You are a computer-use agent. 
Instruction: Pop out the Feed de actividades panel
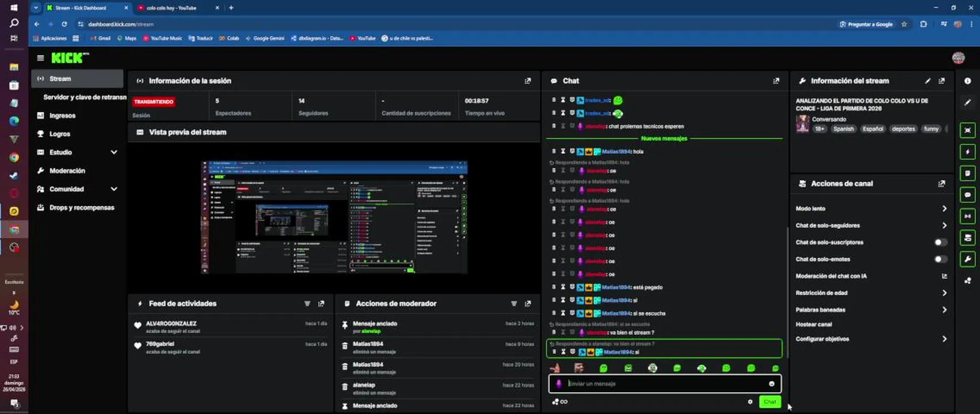point(321,304)
